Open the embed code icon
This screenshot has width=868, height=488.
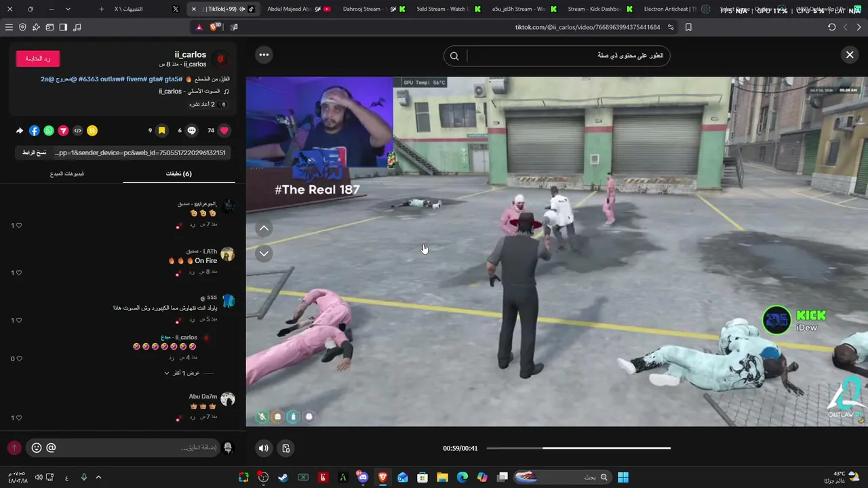(x=77, y=131)
